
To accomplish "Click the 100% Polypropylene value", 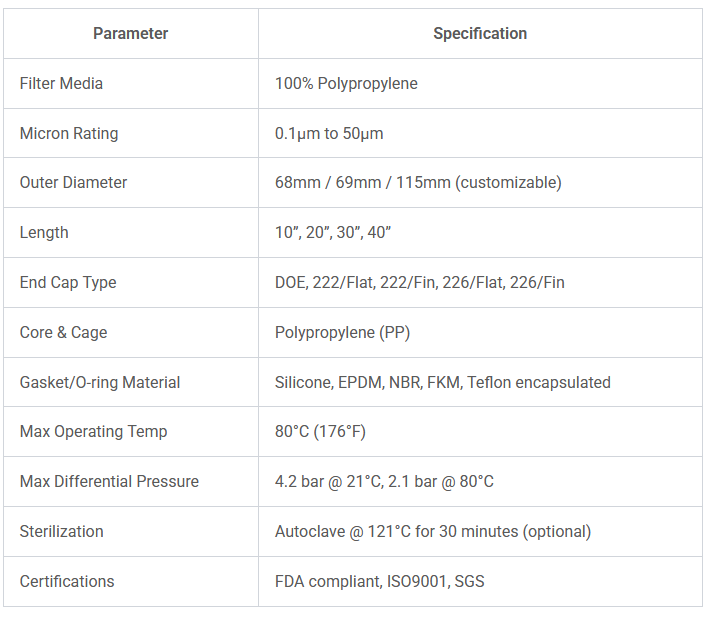I will coord(346,84).
